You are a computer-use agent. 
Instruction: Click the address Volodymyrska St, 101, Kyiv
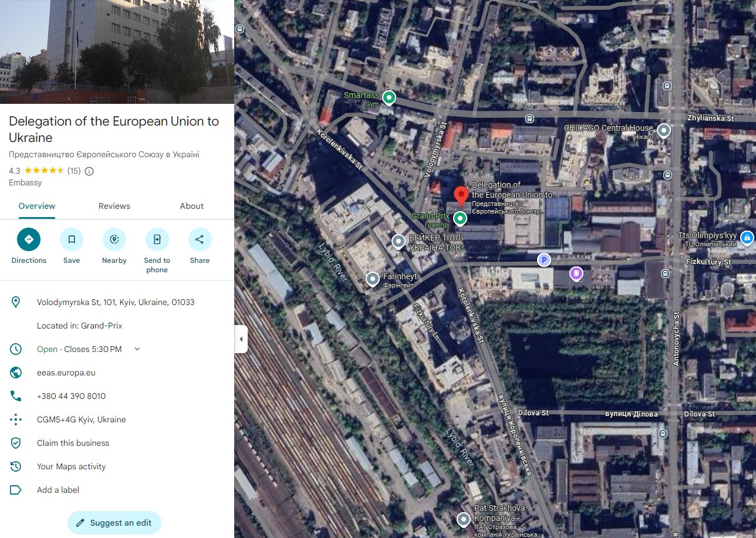pyautogui.click(x=116, y=302)
